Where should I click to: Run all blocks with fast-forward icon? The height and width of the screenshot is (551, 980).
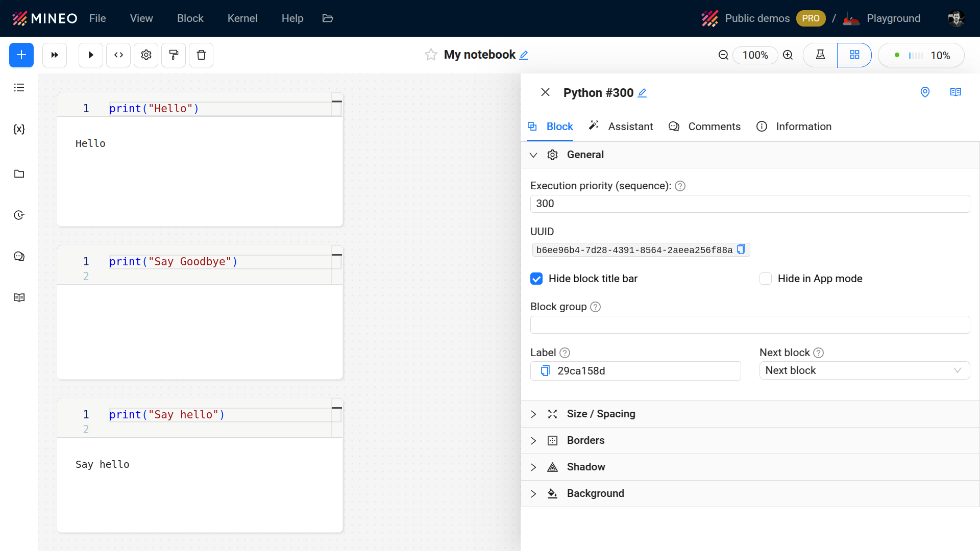[55, 55]
